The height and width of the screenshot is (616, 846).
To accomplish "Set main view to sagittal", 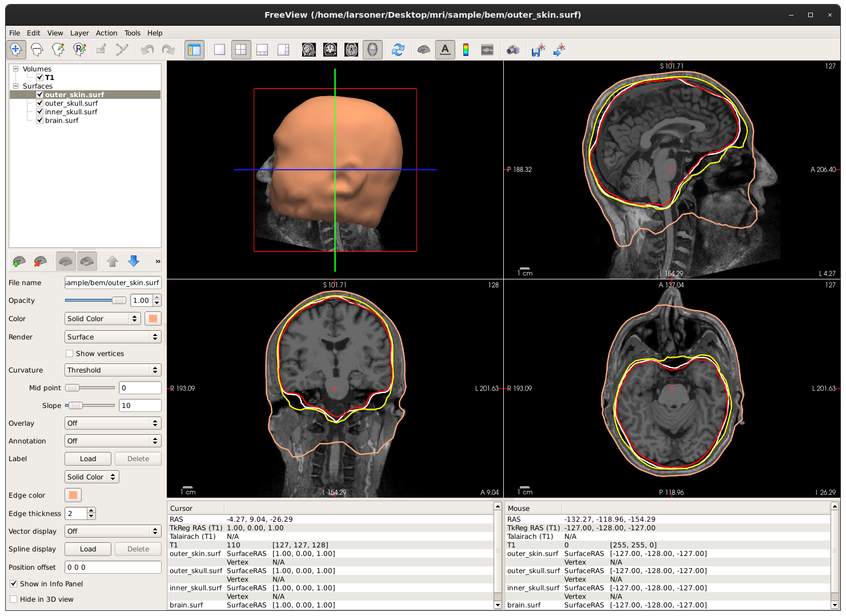I will tap(309, 50).
